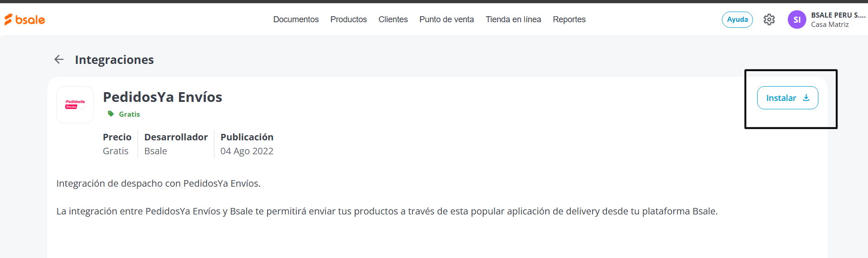Click the PedidosYa Envíos app logo
868x258 pixels.
75,105
